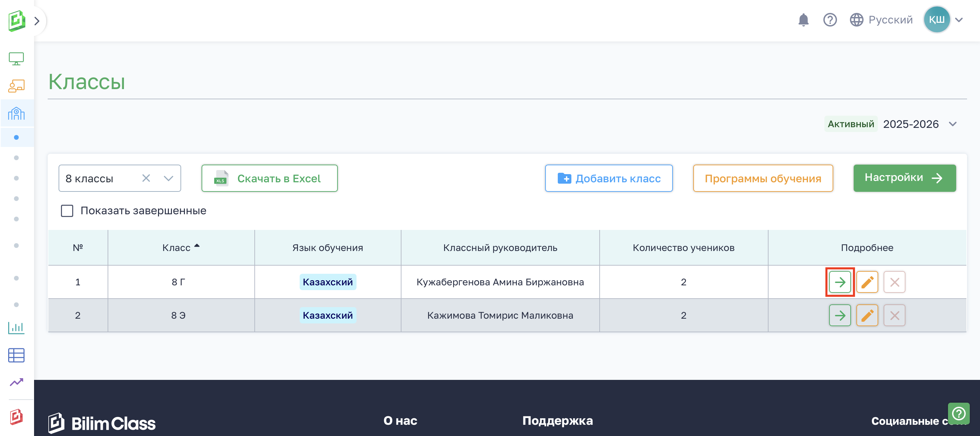Click Добавить класс button
The image size is (980, 436).
[609, 178]
